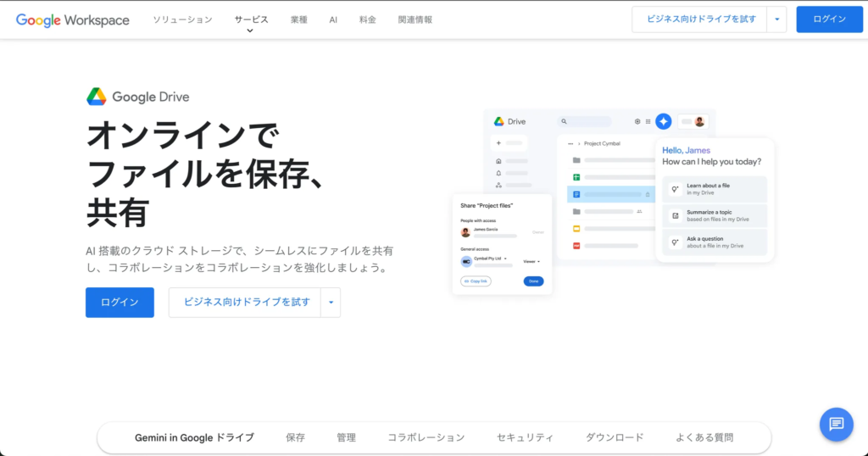Screen dimensions: 868x456
Task: Click the header ログイン button
Action: [829, 19]
